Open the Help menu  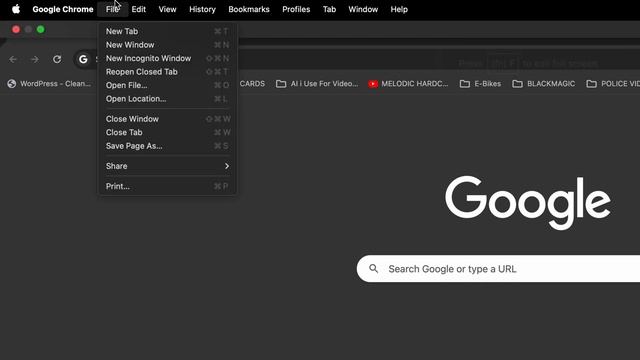(399, 9)
